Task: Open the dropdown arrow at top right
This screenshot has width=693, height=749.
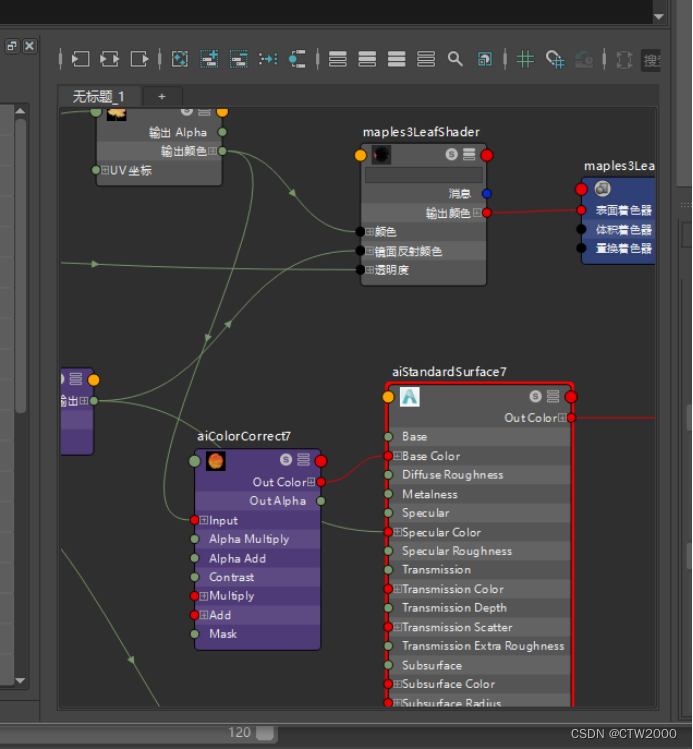Action: tap(659, 17)
